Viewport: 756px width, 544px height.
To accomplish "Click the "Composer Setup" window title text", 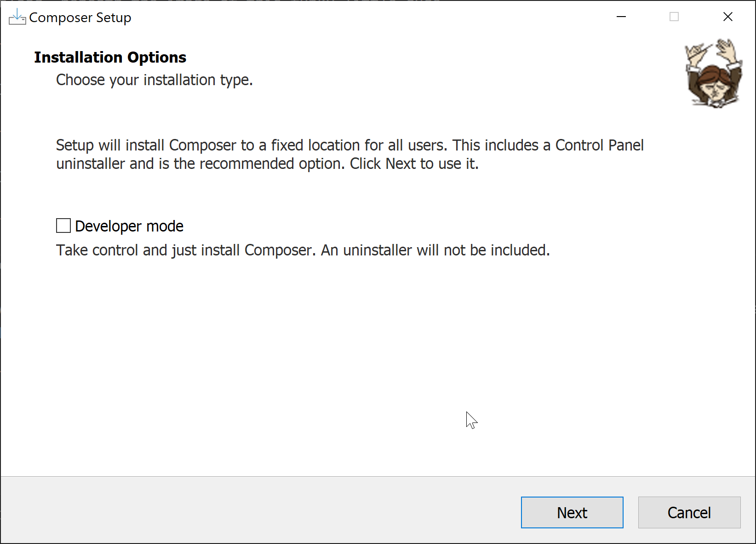I will coord(80,17).
